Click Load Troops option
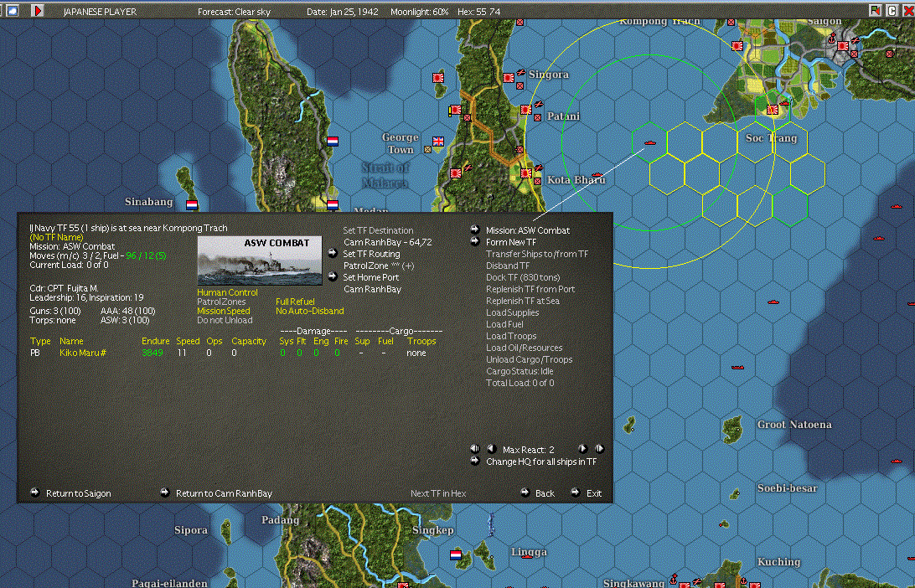Image resolution: width=915 pixels, height=588 pixels. (x=511, y=335)
